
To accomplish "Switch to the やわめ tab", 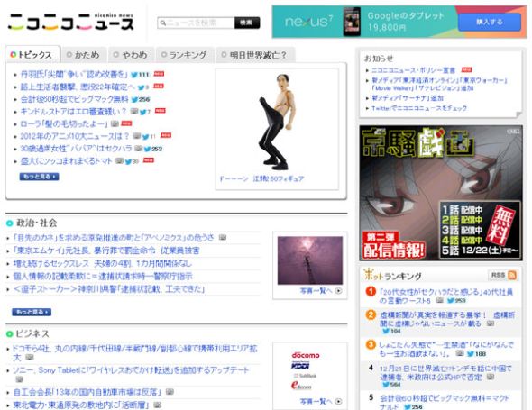I will pos(131,55).
